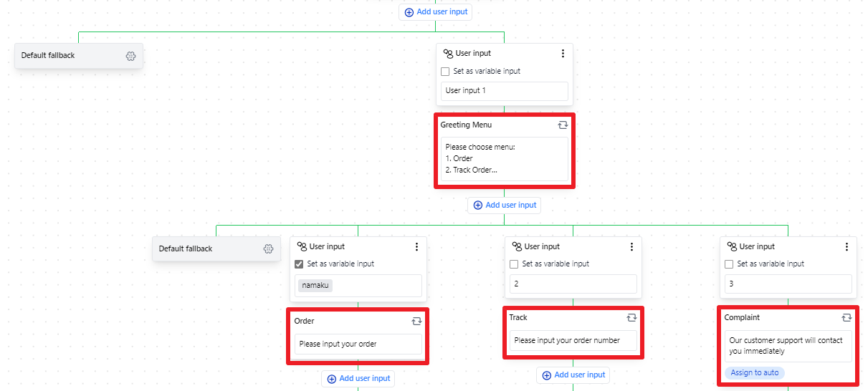Image resolution: width=868 pixels, height=391 pixels.
Task: Click the swap icon on Track block
Action: point(631,317)
